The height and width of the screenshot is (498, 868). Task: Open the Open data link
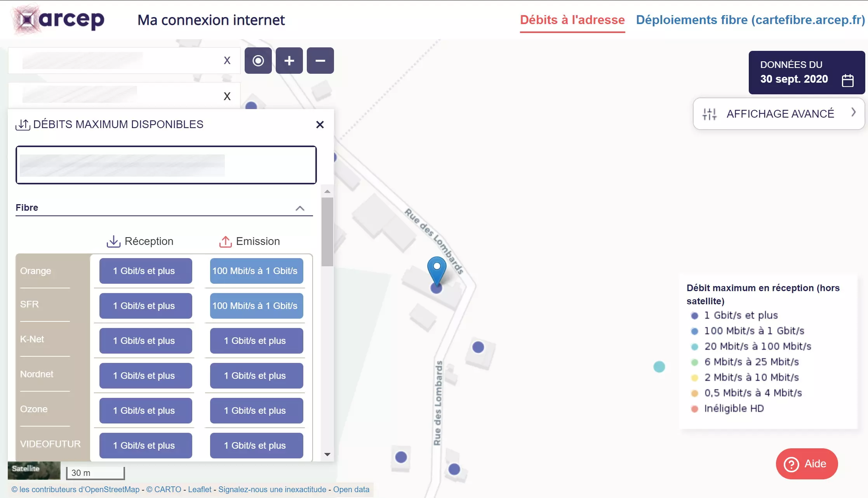(x=351, y=489)
